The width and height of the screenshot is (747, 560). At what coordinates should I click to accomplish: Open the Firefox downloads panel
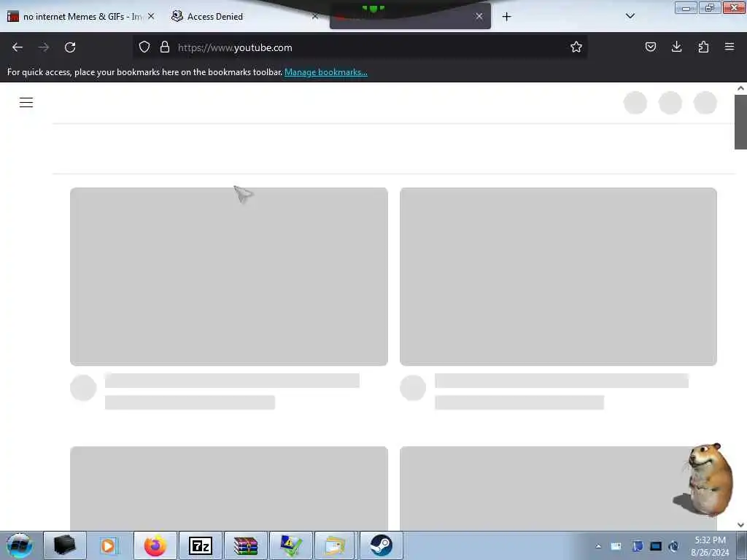[x=676, y=47]
